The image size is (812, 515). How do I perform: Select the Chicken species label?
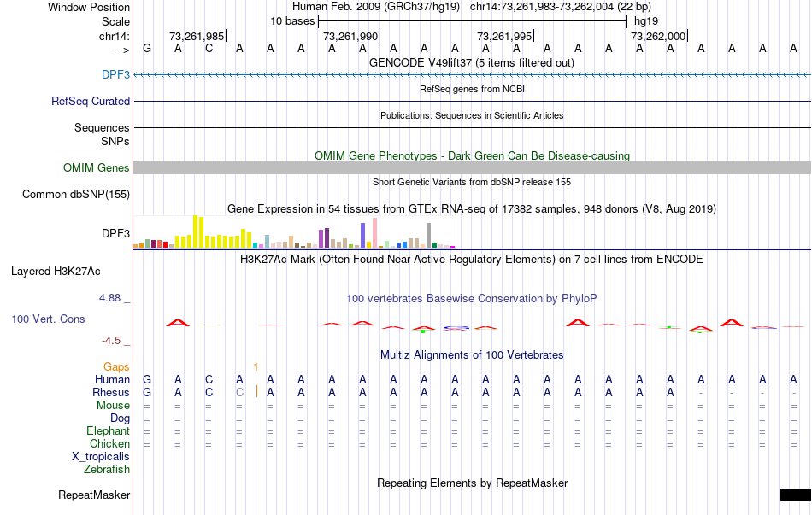tap(109, 443)
